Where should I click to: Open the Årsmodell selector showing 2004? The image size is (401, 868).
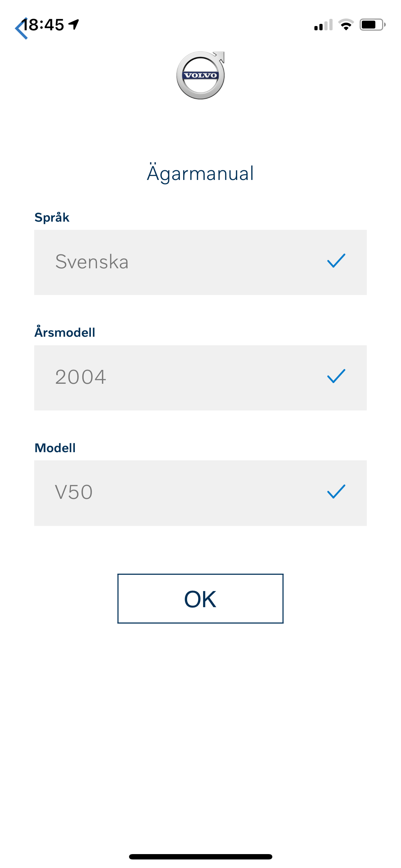(x=200, y=378)
